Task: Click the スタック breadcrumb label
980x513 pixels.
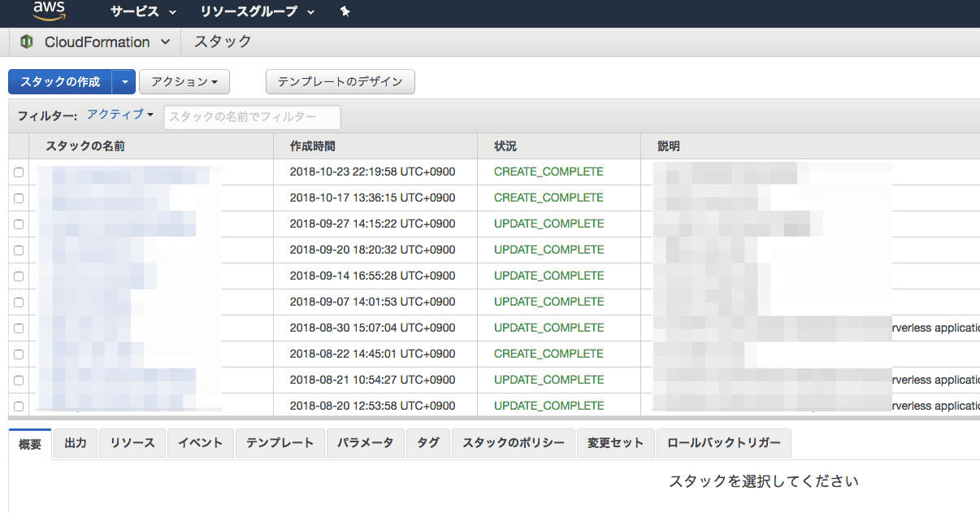Action: pyautogui.click(x=223, y=41)
